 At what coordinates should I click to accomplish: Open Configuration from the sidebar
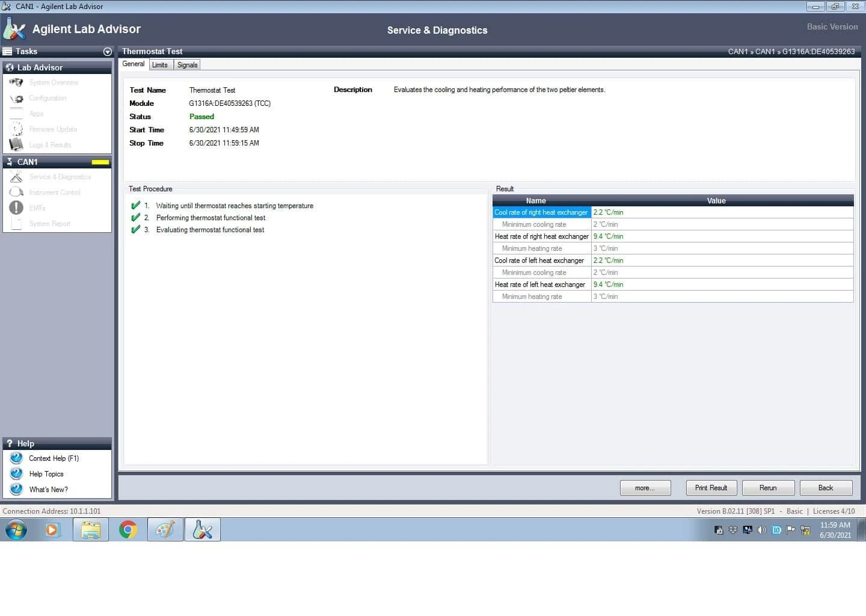(x=48, y=98)
